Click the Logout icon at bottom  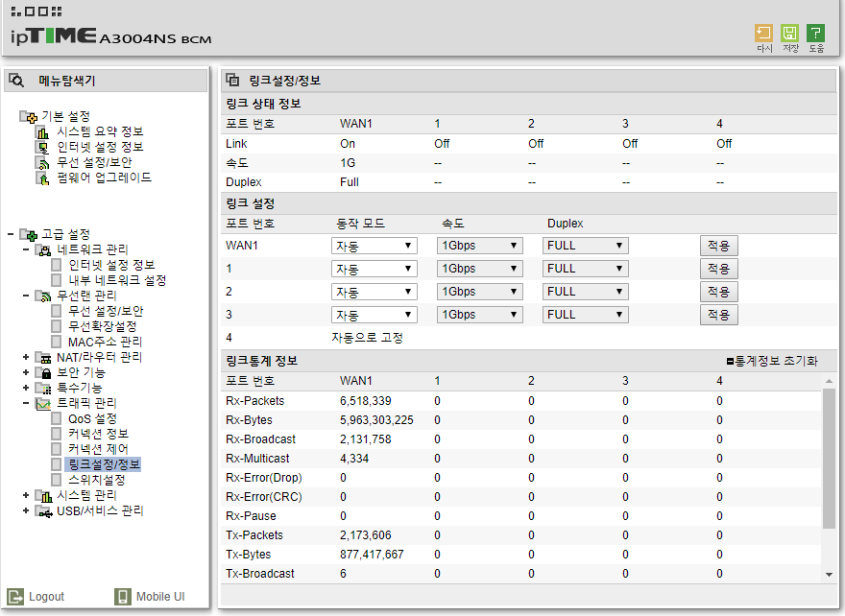coord(15,597)
